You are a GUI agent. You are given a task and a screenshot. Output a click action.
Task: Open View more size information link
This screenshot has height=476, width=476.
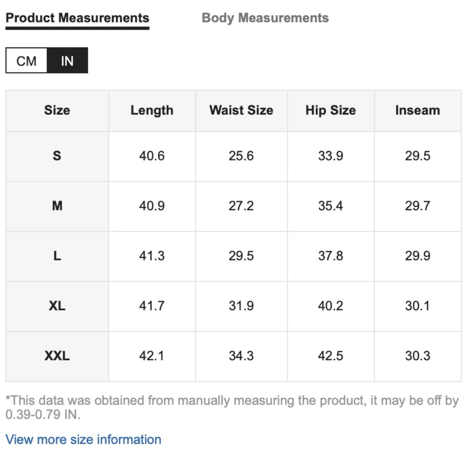83,439
